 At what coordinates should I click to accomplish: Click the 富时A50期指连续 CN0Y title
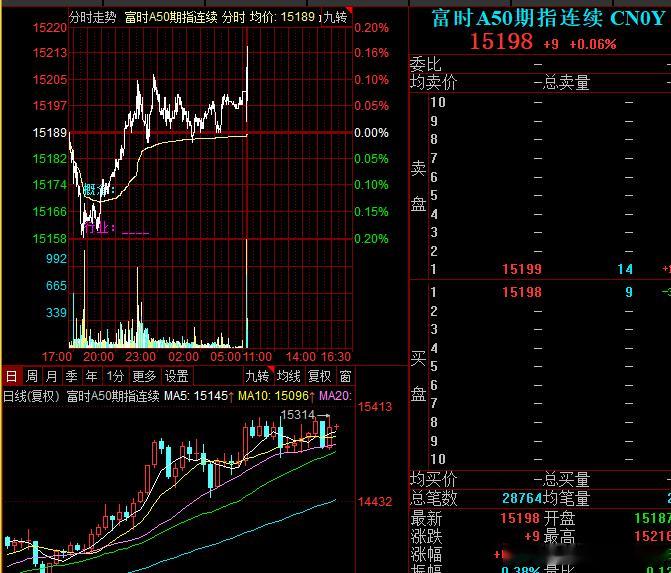[548, 18]
